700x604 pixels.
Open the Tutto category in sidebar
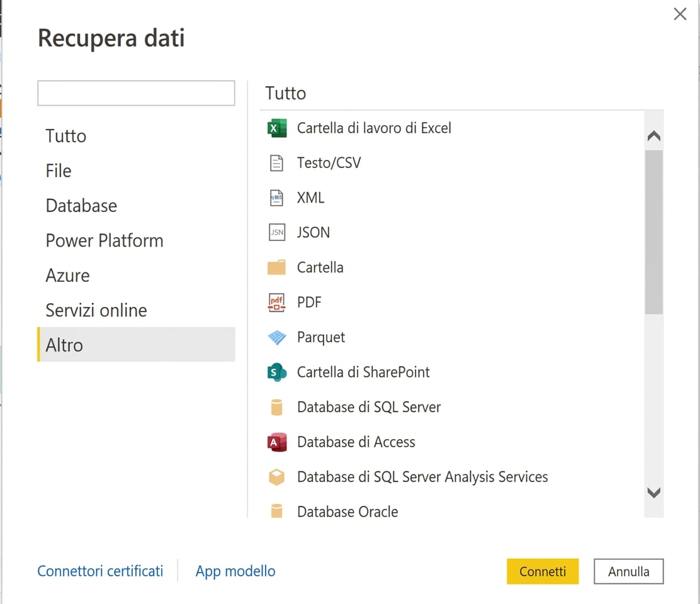coord(136,136)
